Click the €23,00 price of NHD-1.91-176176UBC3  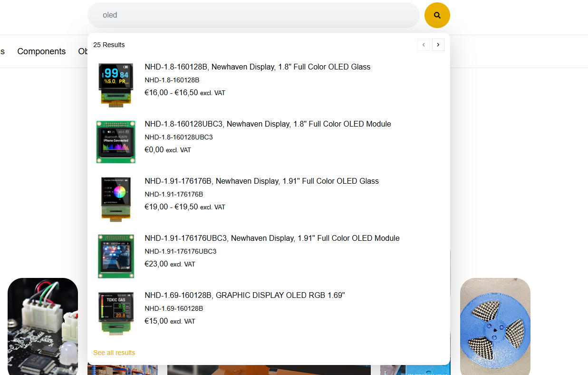pyautogui.click(x=156, y=264)
